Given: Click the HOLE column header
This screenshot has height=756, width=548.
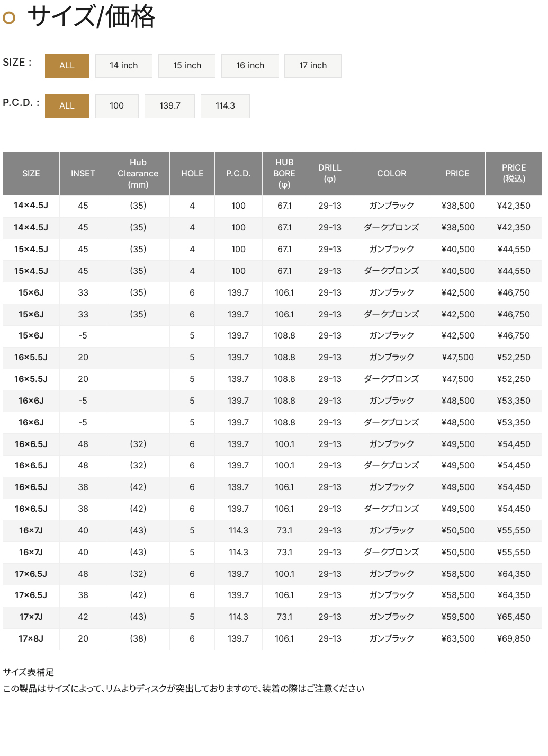Looking at the screenshot, I should click(192, 174).
